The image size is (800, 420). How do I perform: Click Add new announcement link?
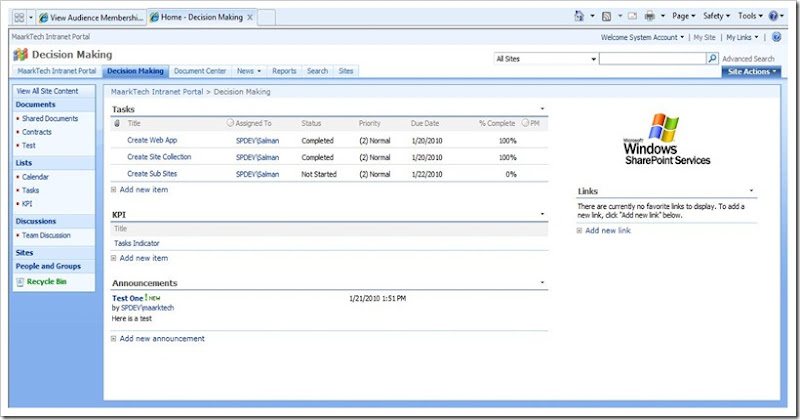pos(161,338)
